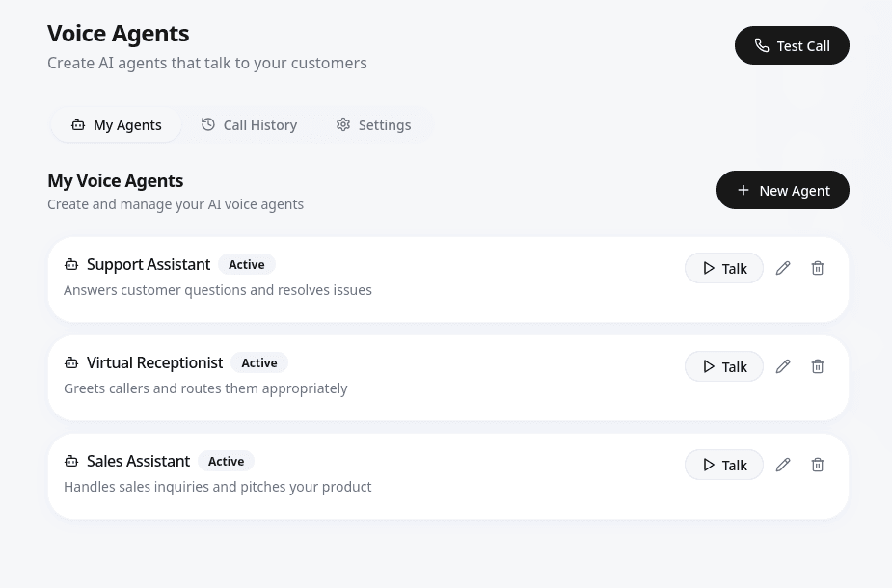Talk to the Virtual Receptionist

pyautogui.click(x=724, y=366)
